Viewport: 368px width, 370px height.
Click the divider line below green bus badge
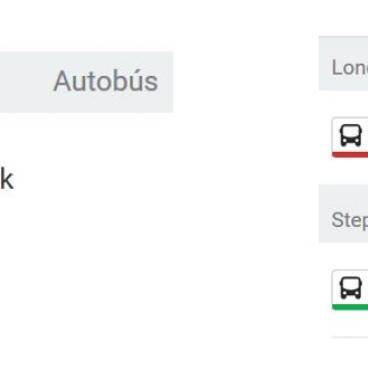click(x=350, y=337)
